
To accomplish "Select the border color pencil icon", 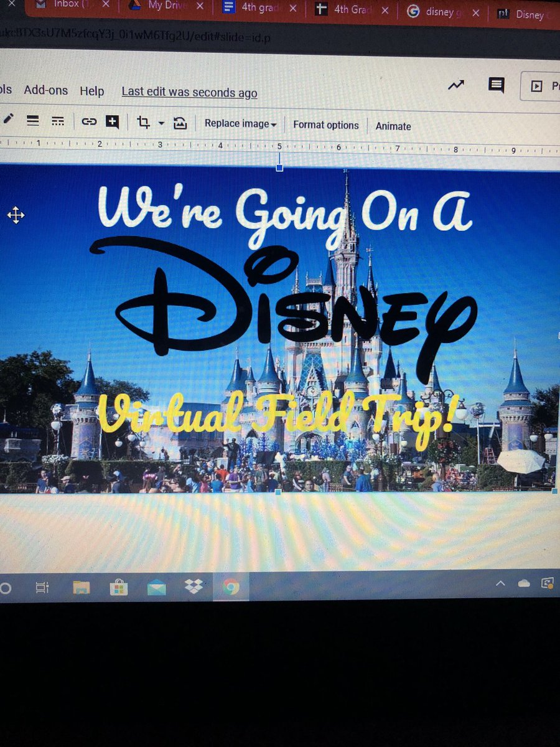I will pyautogui.click(x=7, y=119).
